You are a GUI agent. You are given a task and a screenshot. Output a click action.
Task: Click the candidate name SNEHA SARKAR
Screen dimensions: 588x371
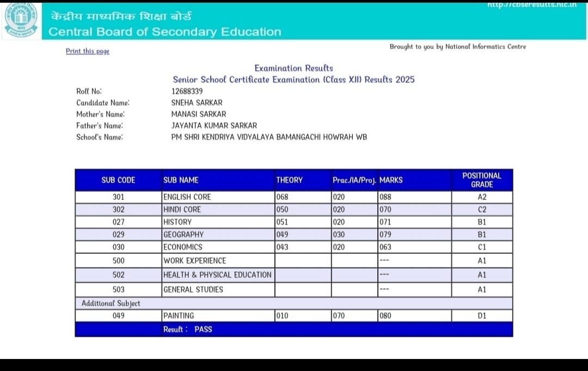pyautogui.click(x=197, y=102)
